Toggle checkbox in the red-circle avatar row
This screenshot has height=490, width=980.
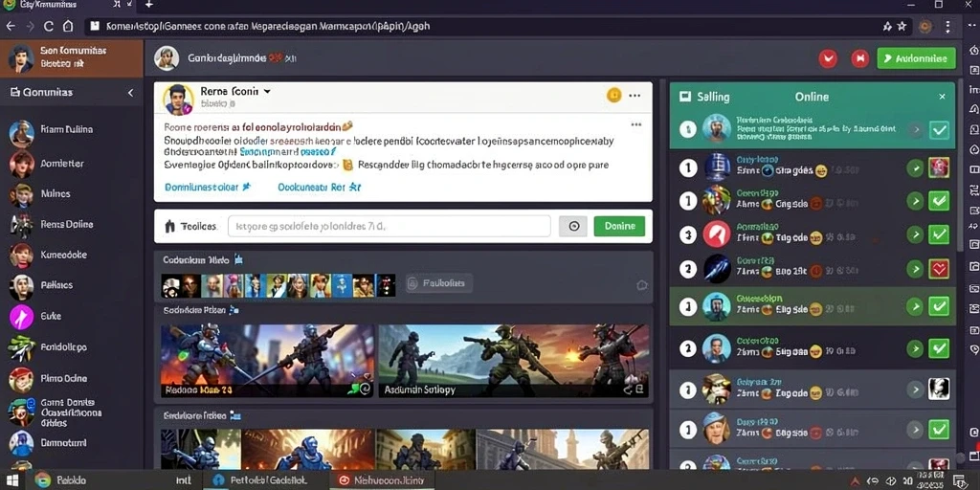pyautogui.click(x=939, y=235)
